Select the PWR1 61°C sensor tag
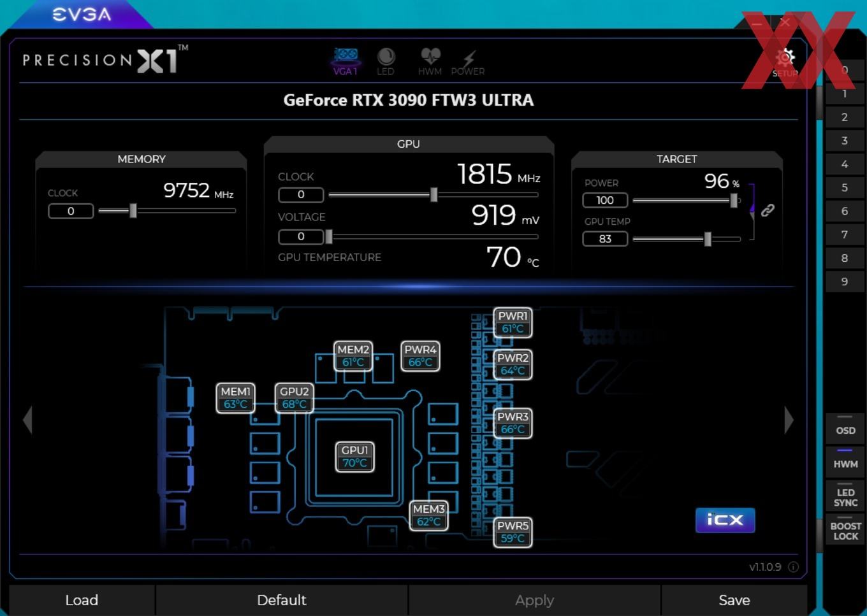 click(x=513, y=322)
